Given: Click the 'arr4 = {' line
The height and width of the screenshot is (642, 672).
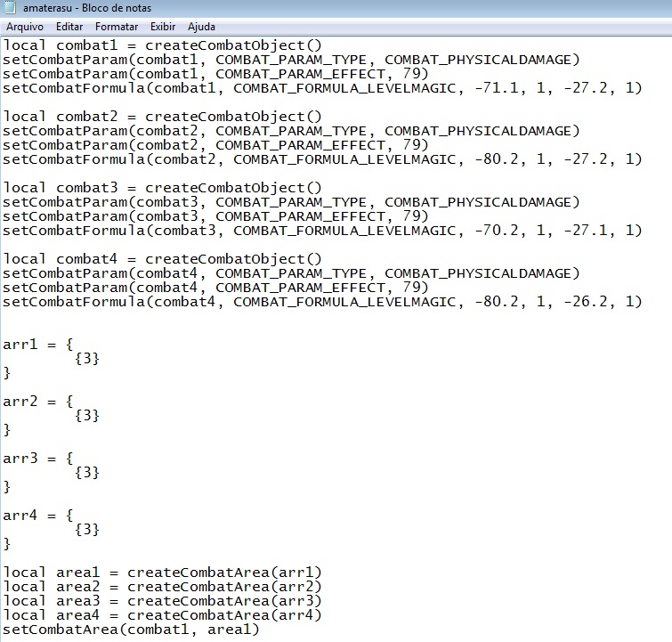Looking at the screenshot, I should pos(38,516).
